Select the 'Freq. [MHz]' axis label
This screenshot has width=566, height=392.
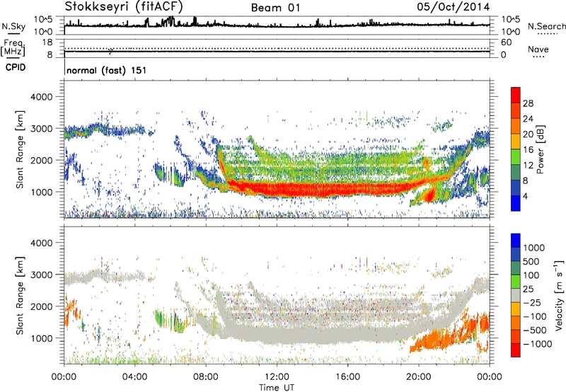click(x=13, y=47)
